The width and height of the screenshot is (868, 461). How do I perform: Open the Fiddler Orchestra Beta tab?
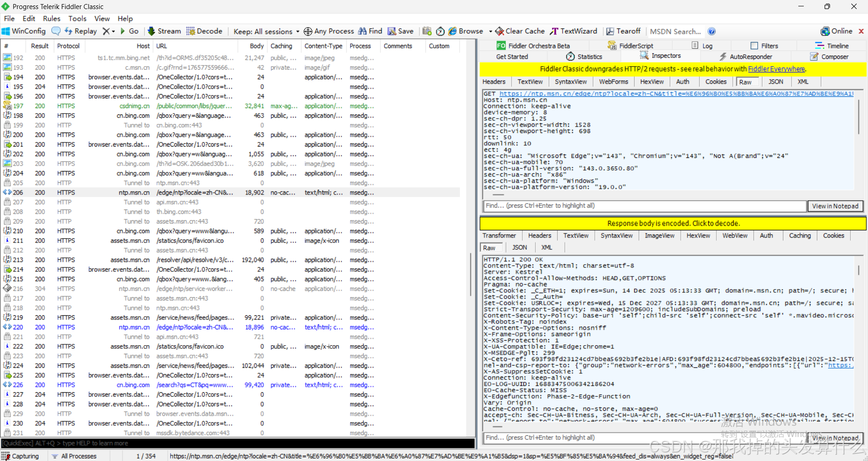coord(533,46)
